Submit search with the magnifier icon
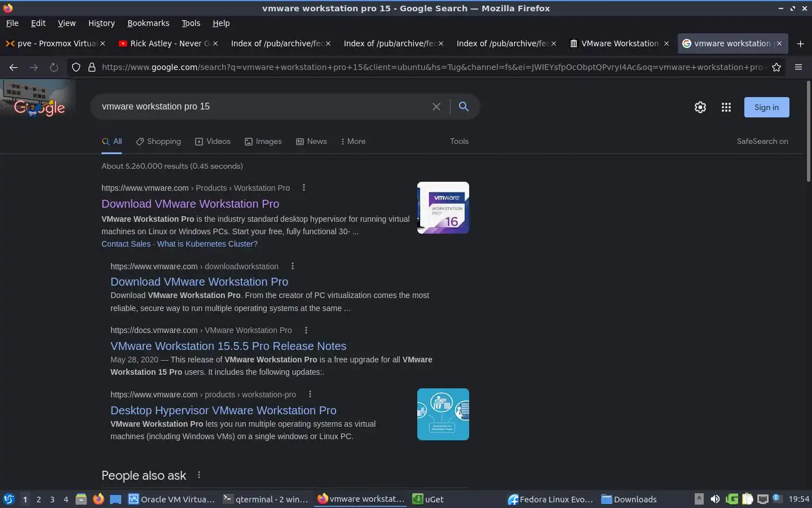Screen dimensions: 812x508 [464, 106]
